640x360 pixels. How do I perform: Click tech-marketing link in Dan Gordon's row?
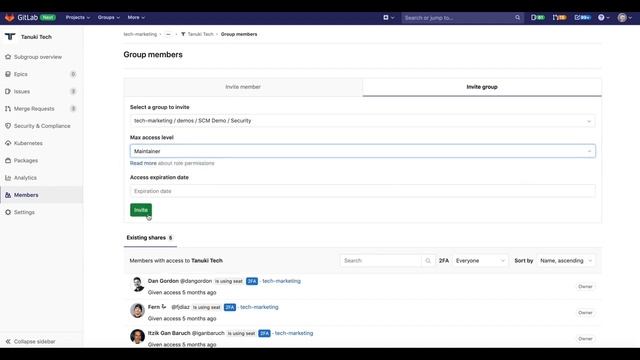(281, 281)
